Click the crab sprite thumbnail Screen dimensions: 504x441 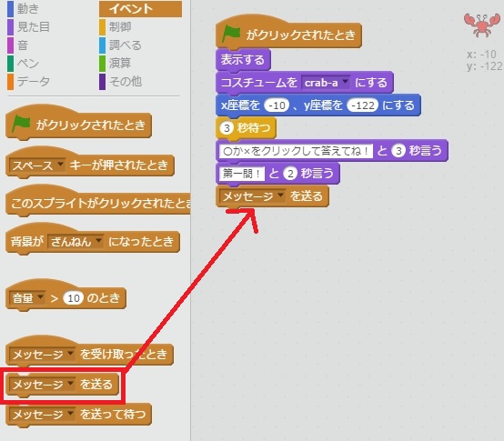[x=482, y=25]
